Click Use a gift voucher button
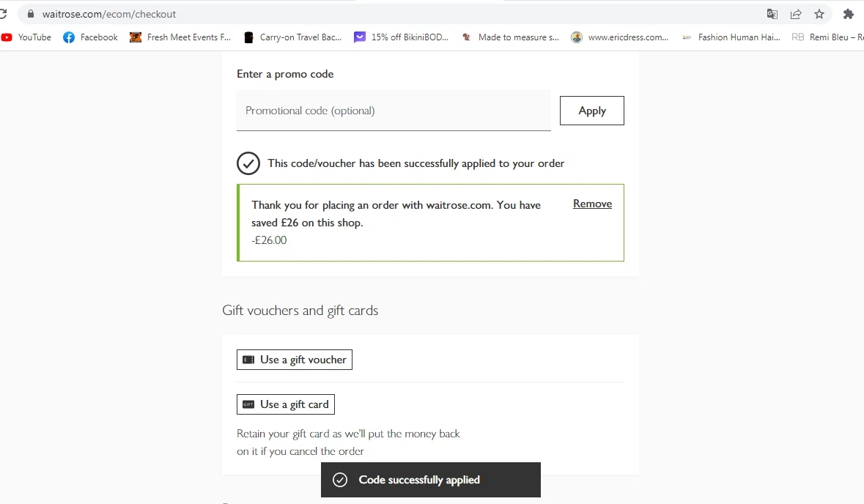This screenshot has width=864, height=504. 295,360
